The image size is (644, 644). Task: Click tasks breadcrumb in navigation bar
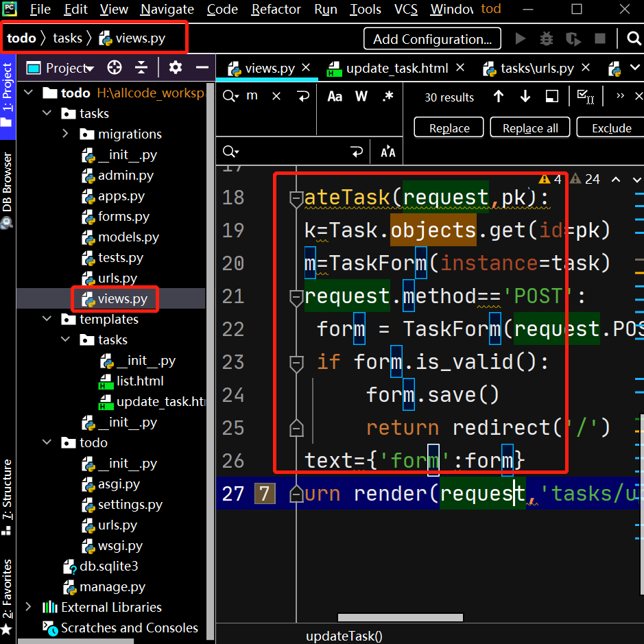click(x=67, y=38)
